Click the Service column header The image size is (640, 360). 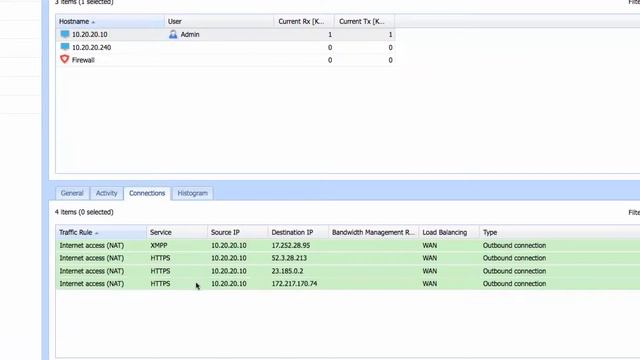(177, 232)
